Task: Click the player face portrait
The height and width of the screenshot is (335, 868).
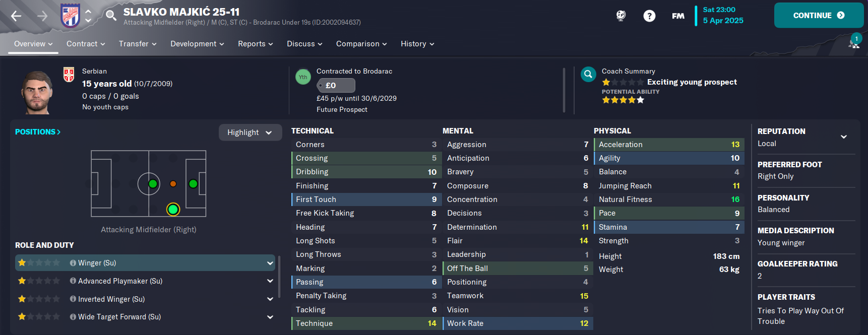Action: pos(37,92)
